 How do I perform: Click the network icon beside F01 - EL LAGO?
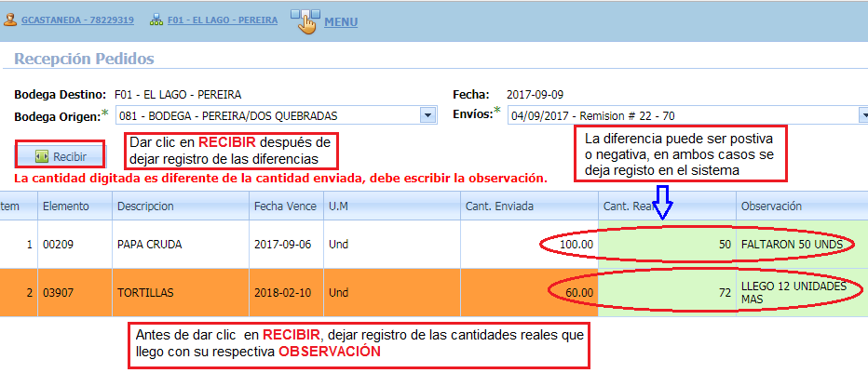(x=157, y=20)
